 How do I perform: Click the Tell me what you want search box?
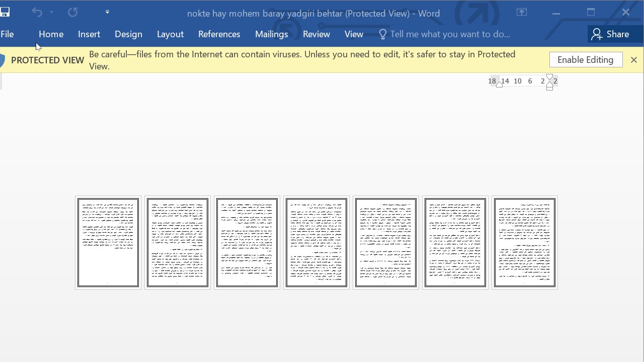[450, 34]
